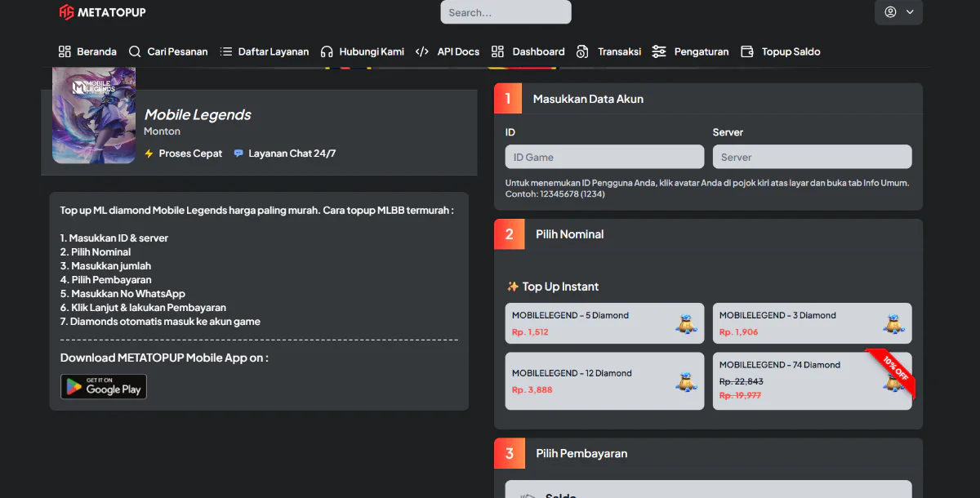Open Dashboard menu item
The image size is (980, 498).
point(528,51)
